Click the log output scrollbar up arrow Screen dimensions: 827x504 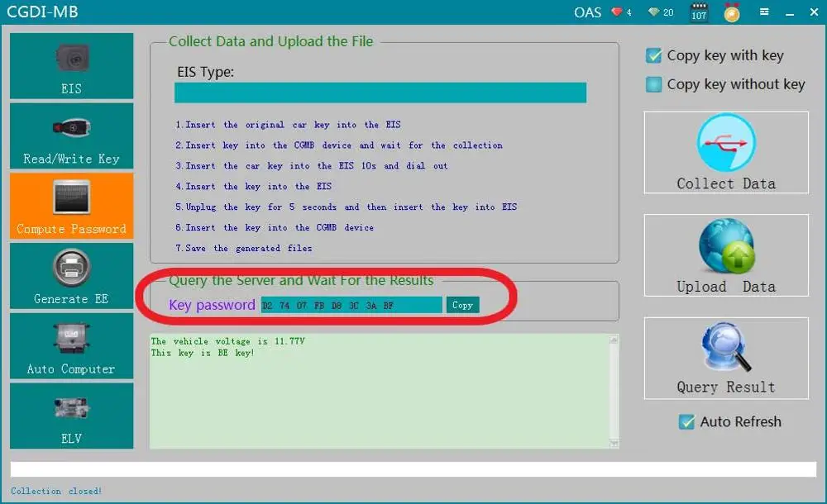click(614, 340)
